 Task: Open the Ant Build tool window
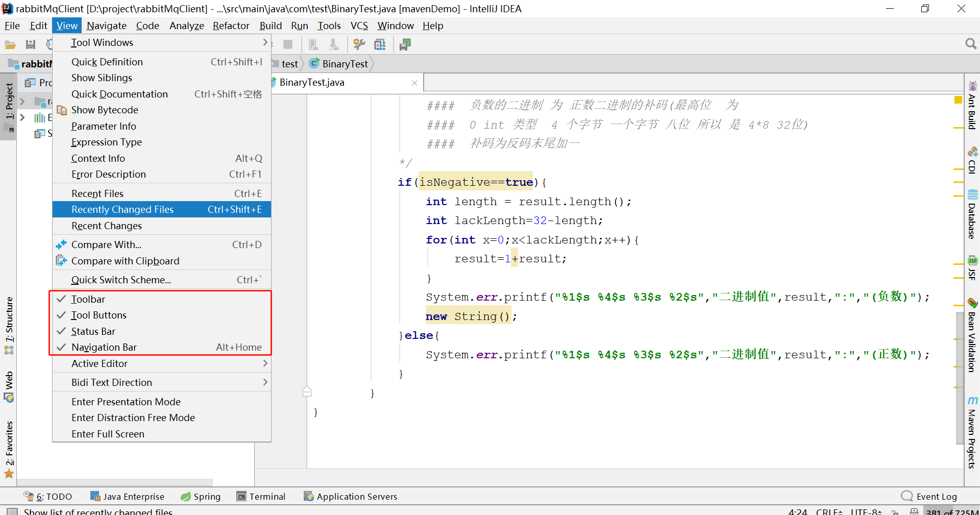(x=972, y=105)
